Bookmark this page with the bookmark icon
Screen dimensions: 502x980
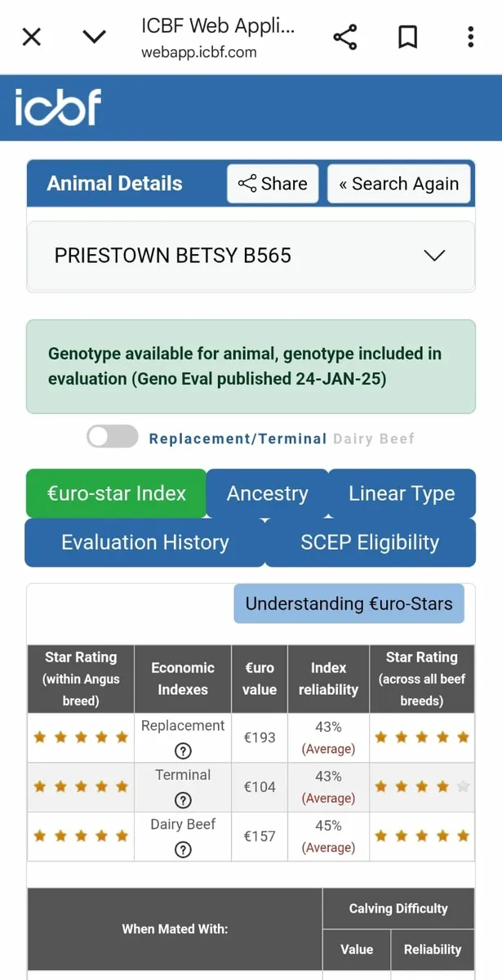407,37
